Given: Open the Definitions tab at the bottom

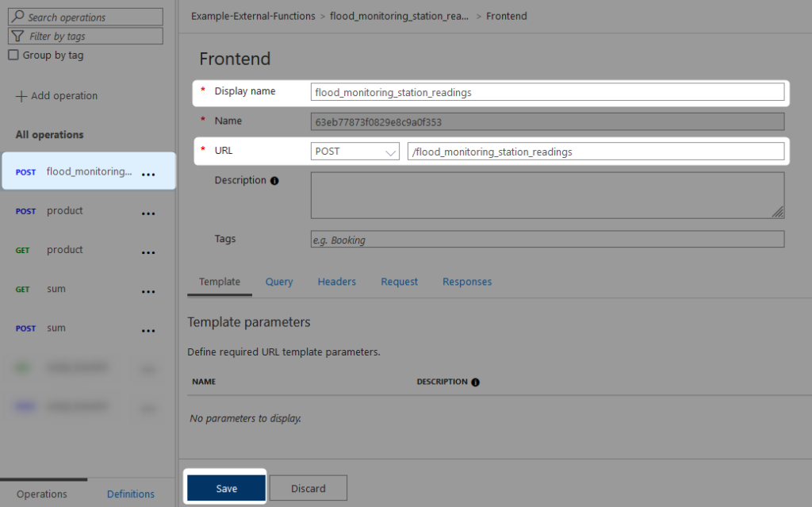Looking at the screenshot, I should (x=130, y=494).
